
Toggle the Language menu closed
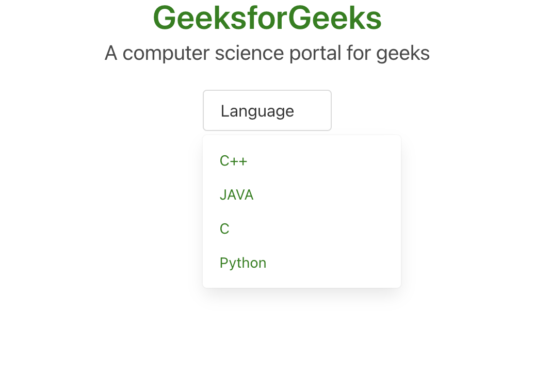pos(267,110)
